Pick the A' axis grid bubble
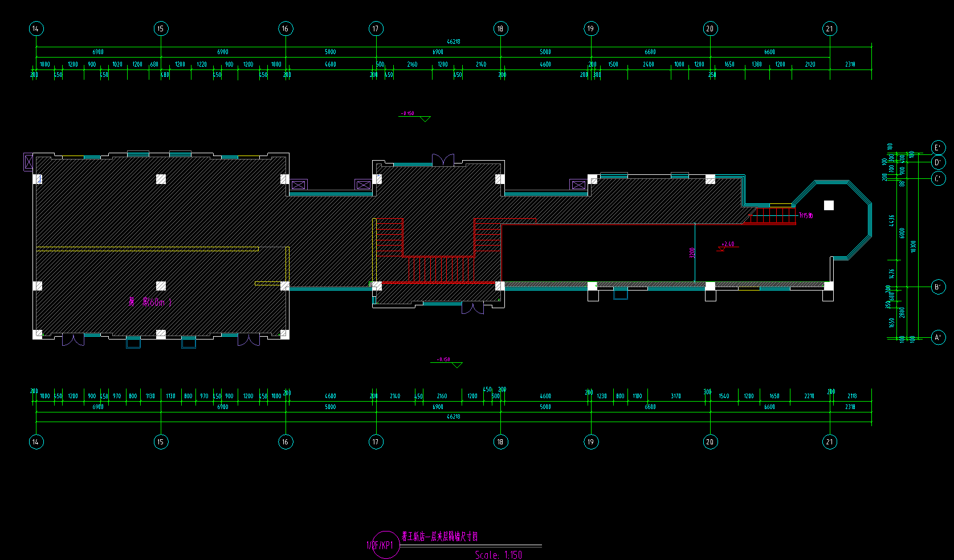Image resolution: width=954 pixels, height=560 pixels. 938,338
